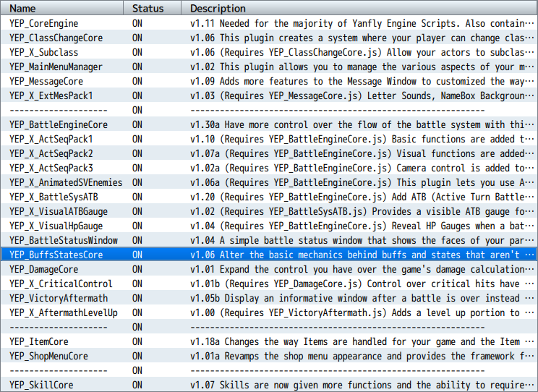538x392 pixels.
Task: Click YEP_MessageCore's v1.09 description
Action: [x=362, y=81]
